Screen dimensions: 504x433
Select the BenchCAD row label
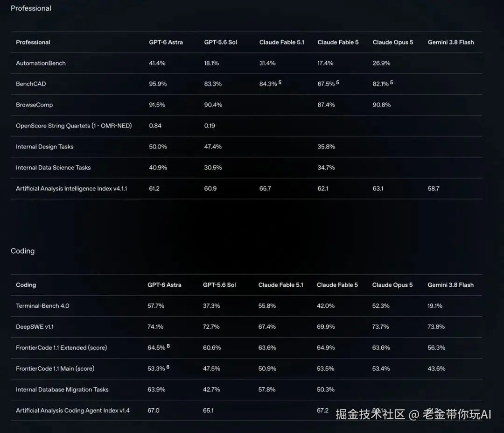tap(31, 84)
